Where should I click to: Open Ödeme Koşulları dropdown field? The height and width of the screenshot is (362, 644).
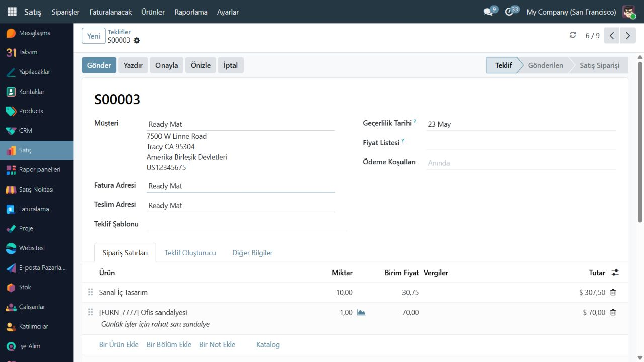(x=520, y=163)
